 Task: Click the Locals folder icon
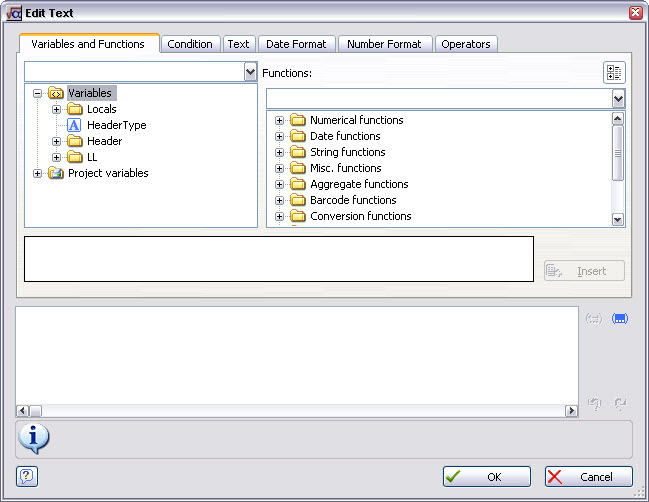(x=75, y=109)
